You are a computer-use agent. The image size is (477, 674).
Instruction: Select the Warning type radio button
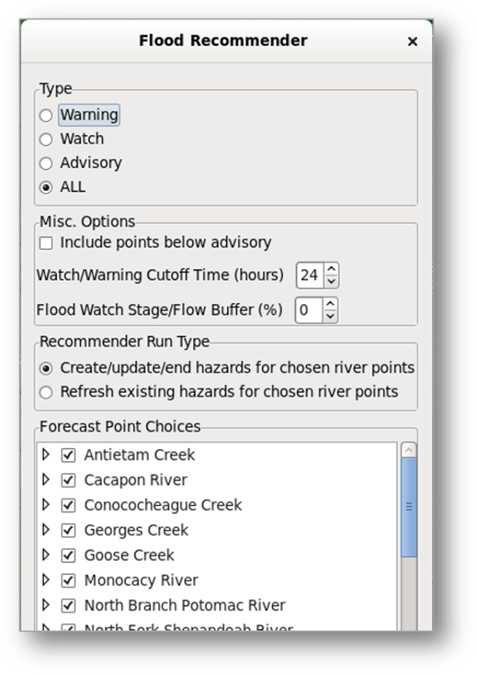[46, 115]
